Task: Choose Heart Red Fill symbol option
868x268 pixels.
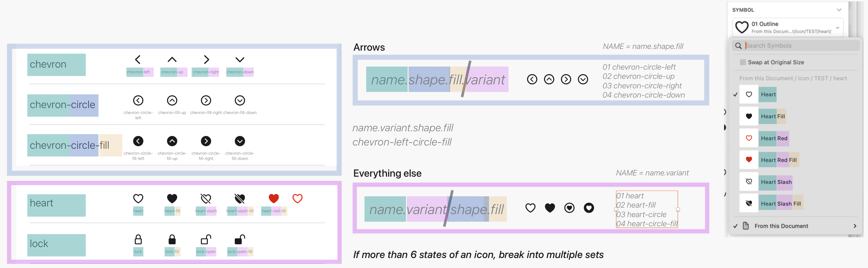Action: pos(778,160)
